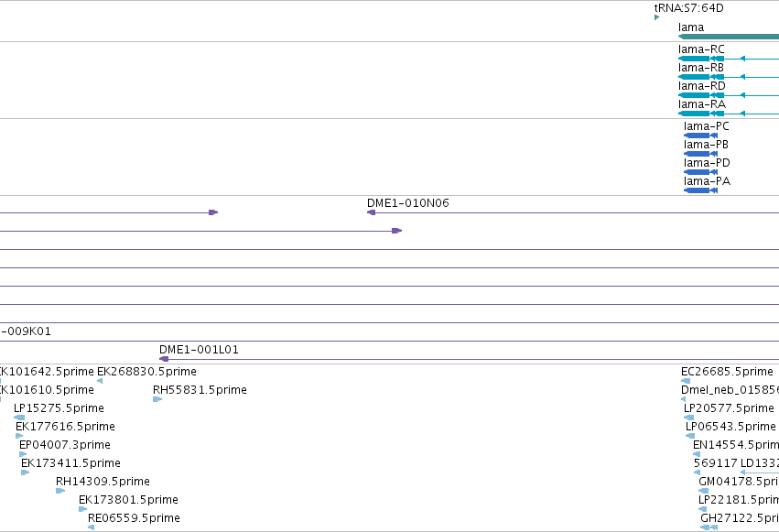
Task: Click the EK173801.5prime label
Action: 129,500
